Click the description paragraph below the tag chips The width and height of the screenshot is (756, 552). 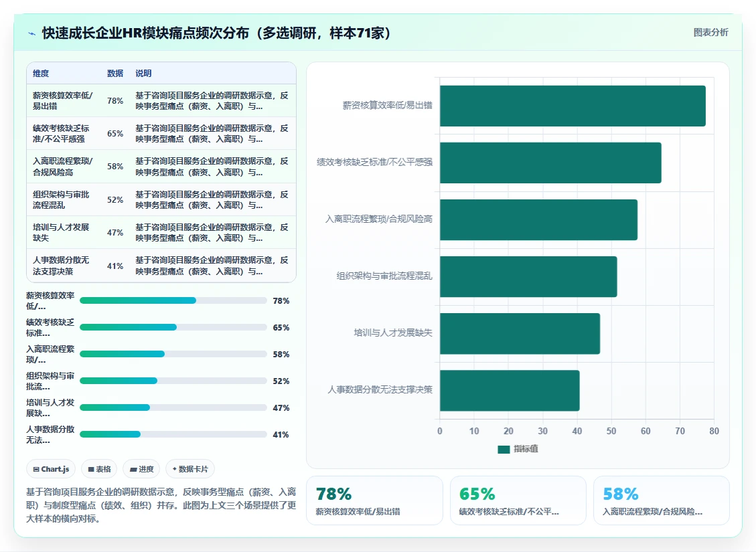pyautogui.click(x=161, y=505)
